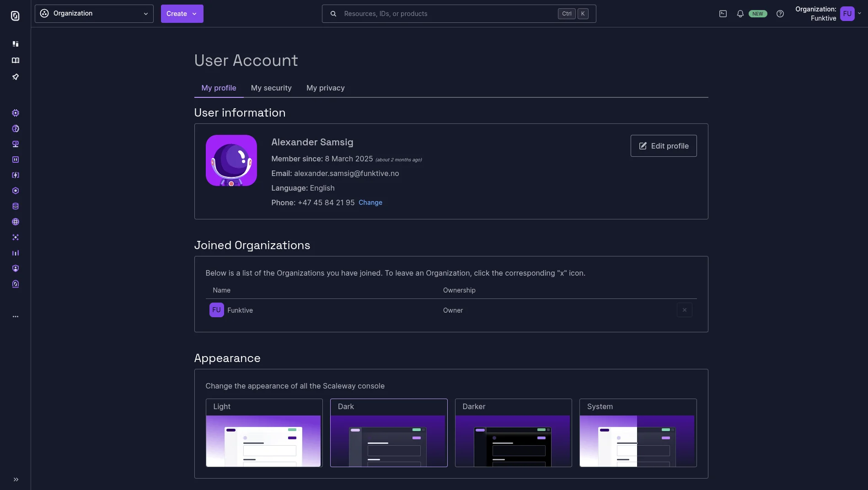Click the Edit profile button
This screenshot has width=868, height=490.
click(664, 146)
